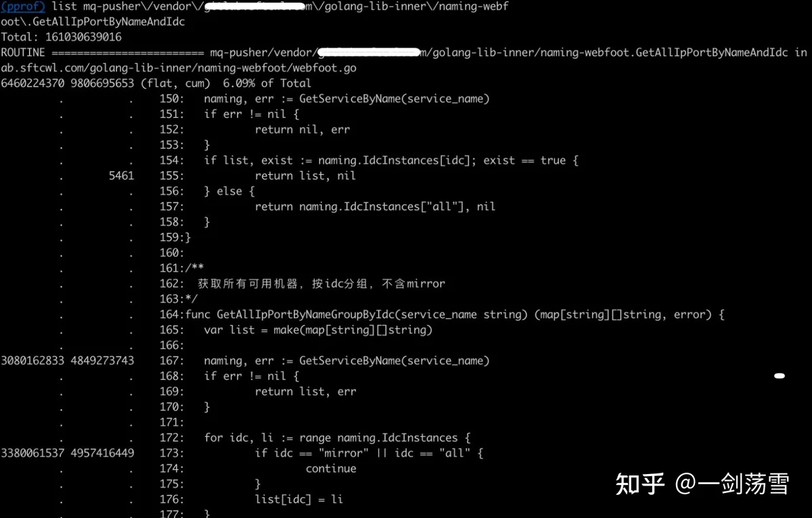Click the Total: 161030639016 line
Screen dimensions: 812x518
coord(61,37)
